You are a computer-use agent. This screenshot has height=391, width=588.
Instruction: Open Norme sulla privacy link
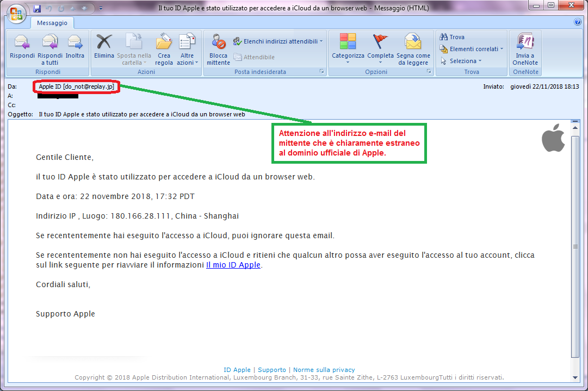(x=324, y=370)
